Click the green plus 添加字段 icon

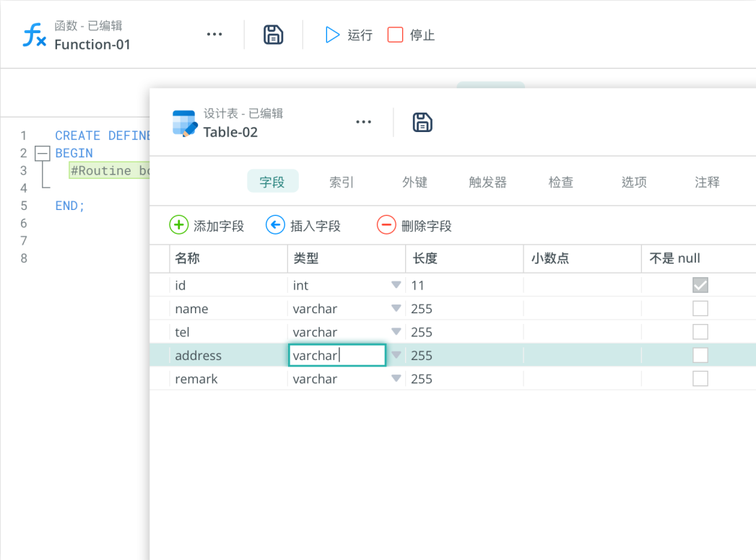pos(178,224)
